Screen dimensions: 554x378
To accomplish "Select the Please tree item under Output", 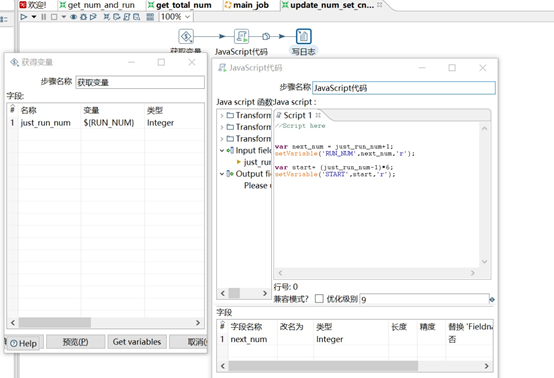I will click(258, 185).
